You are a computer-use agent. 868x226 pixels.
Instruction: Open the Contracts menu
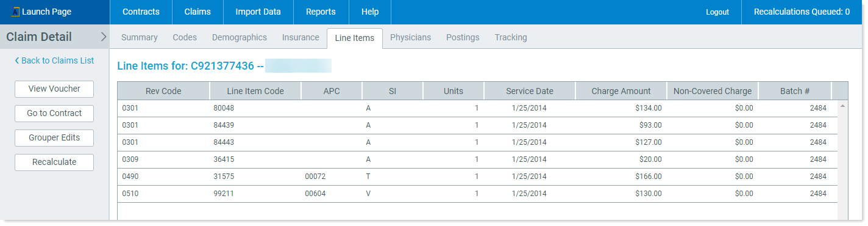click(x=141, y=12)
